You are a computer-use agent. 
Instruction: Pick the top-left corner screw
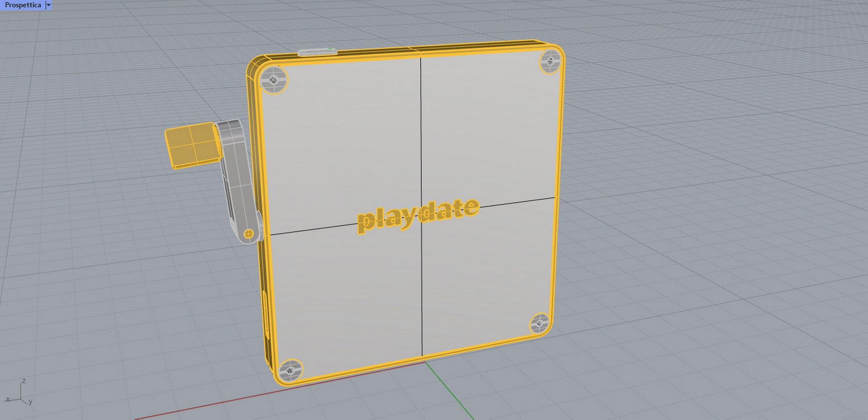coord(274,80)
